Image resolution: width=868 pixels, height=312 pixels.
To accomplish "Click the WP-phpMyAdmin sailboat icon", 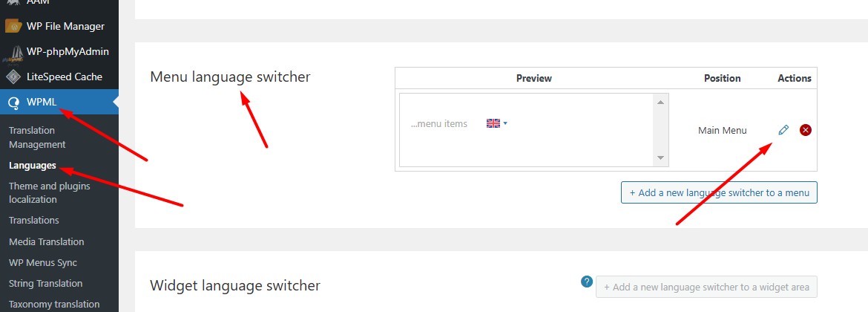I will 13,53.
